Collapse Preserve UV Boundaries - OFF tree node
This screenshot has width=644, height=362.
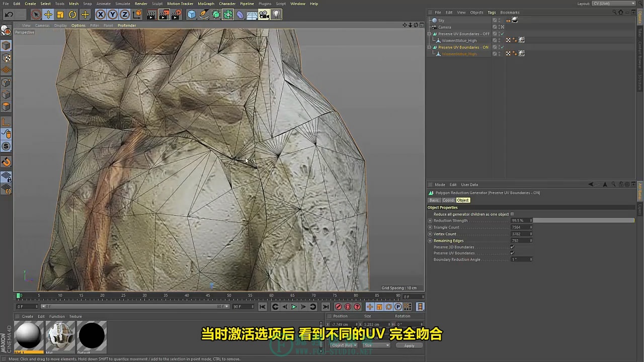429,34
